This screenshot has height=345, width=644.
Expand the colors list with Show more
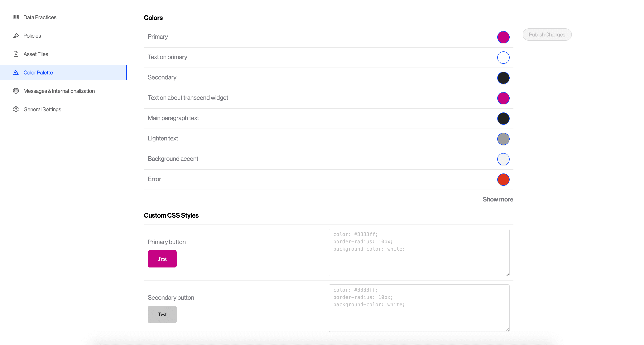(497, 199)
